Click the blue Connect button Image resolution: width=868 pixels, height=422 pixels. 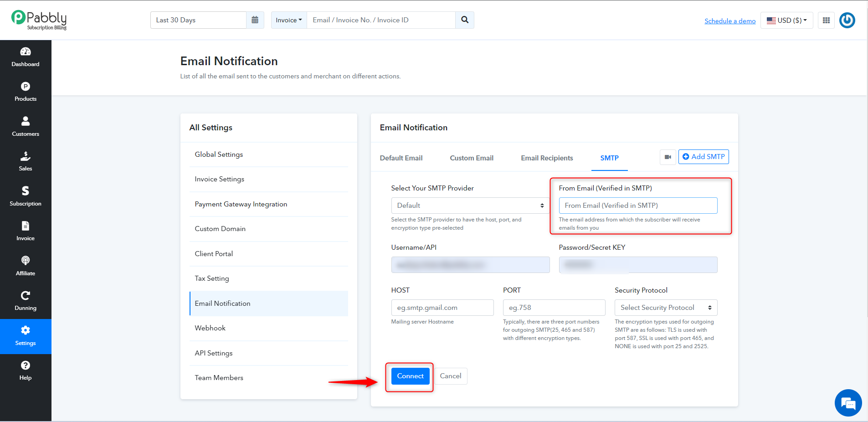tap(410, 376)
